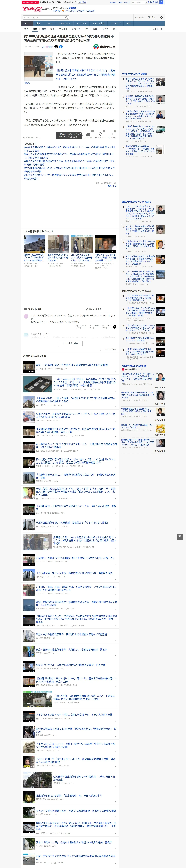Click the 今すぐ参加 button in top banner
The width and height of the screenshot is (186, 868).
coord(82,2)
